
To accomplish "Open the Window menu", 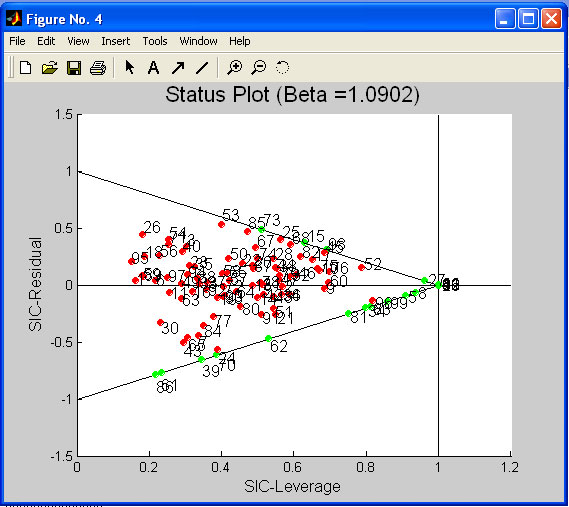I will pos(198,41).
